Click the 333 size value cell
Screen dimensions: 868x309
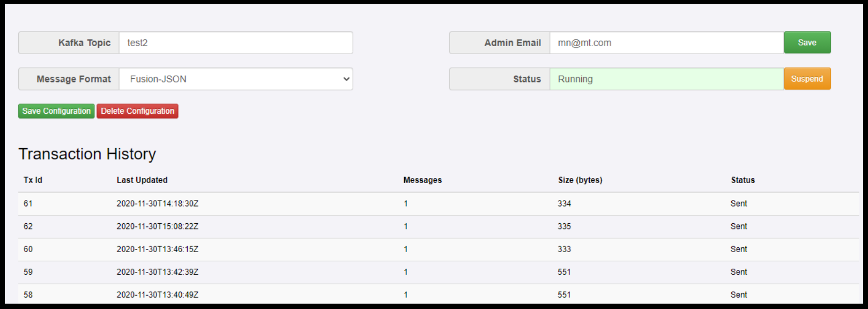564,249
